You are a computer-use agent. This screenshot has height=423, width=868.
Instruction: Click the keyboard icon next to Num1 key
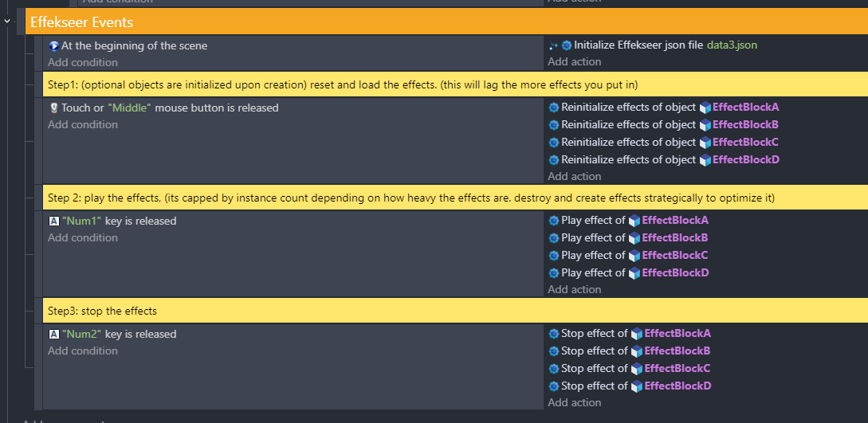coord(53,221)
